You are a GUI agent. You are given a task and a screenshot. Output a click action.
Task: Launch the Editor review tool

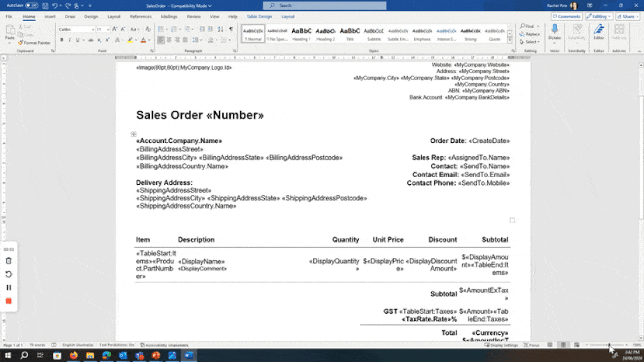point(599,32)
